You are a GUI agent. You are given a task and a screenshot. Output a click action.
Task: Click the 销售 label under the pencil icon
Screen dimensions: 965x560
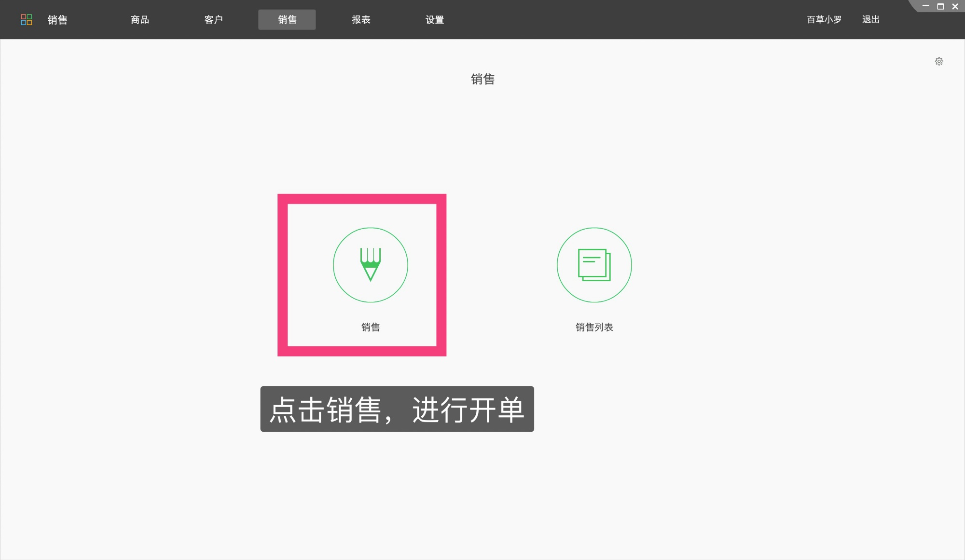(370, 327)
